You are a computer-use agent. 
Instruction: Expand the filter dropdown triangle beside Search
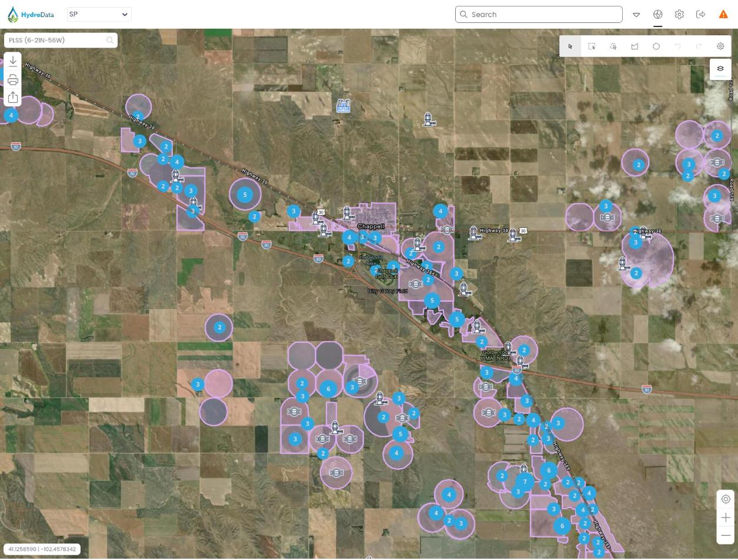click(636, 15)
